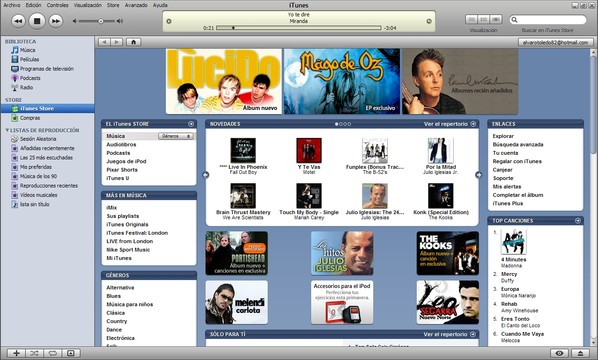The height and width of the screenshot is (360, 598).
Task: Click the eject disc icon
Action: (581, 353)
